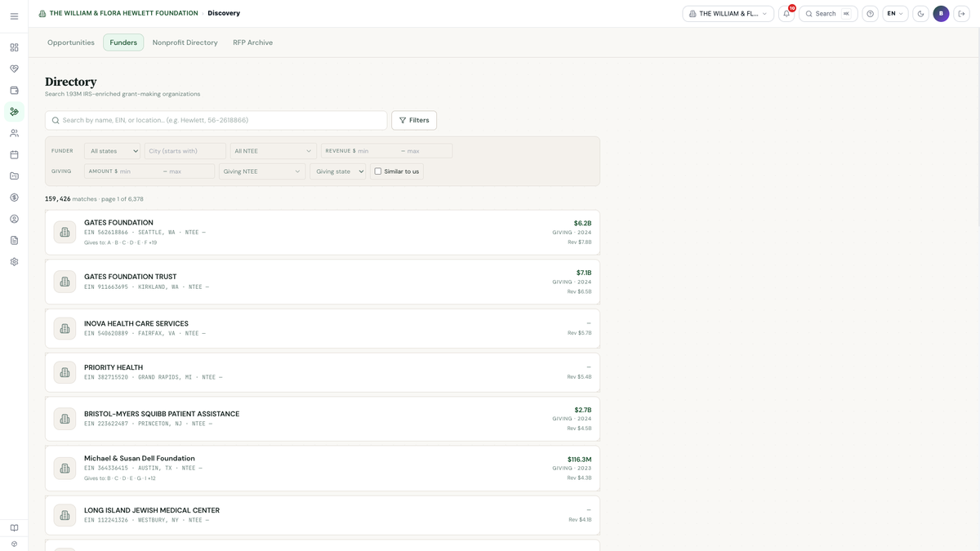Open the user profile circle sidebar icon
Viewport: 980px width, 551px height.
tap(14, 219)
